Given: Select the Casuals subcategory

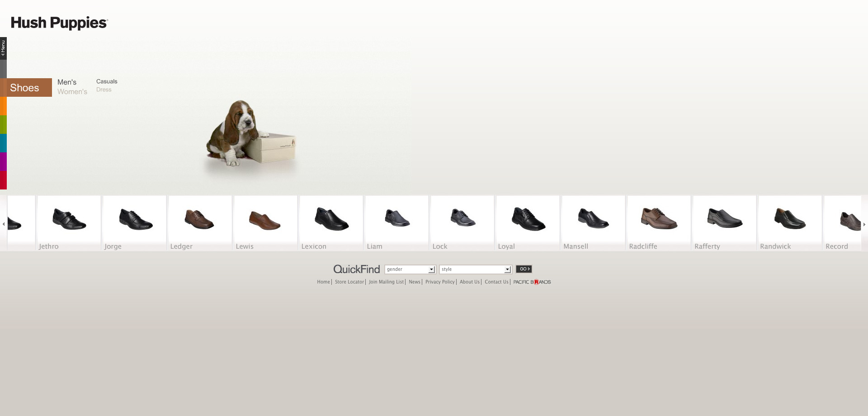Looking at the screenshot, I should (107, 81).
